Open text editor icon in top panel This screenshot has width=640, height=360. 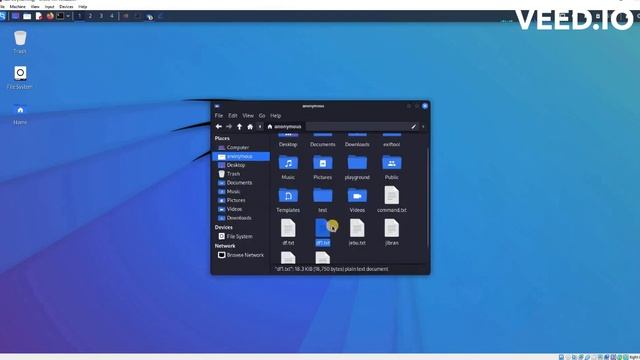39,16
